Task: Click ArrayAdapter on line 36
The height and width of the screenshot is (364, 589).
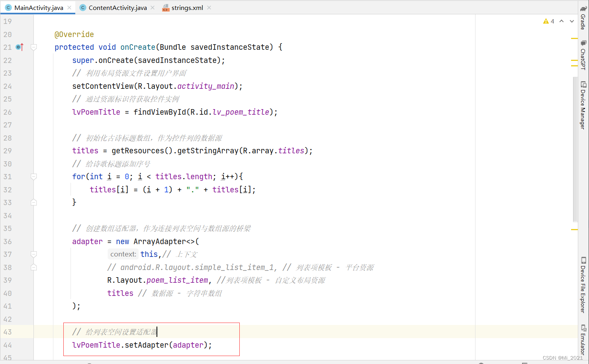Action: tap(160, 241)
